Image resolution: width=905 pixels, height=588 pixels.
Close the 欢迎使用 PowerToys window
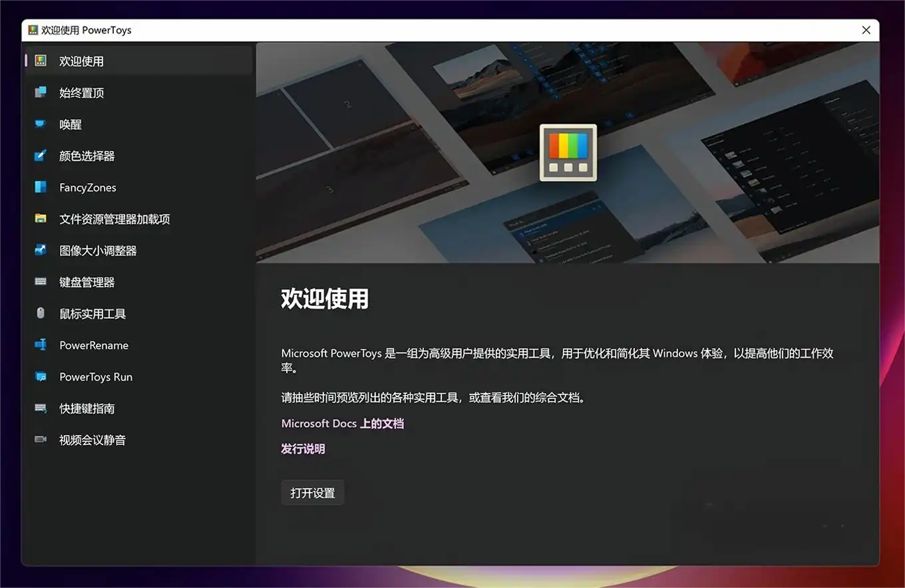[x=866, y=30]
